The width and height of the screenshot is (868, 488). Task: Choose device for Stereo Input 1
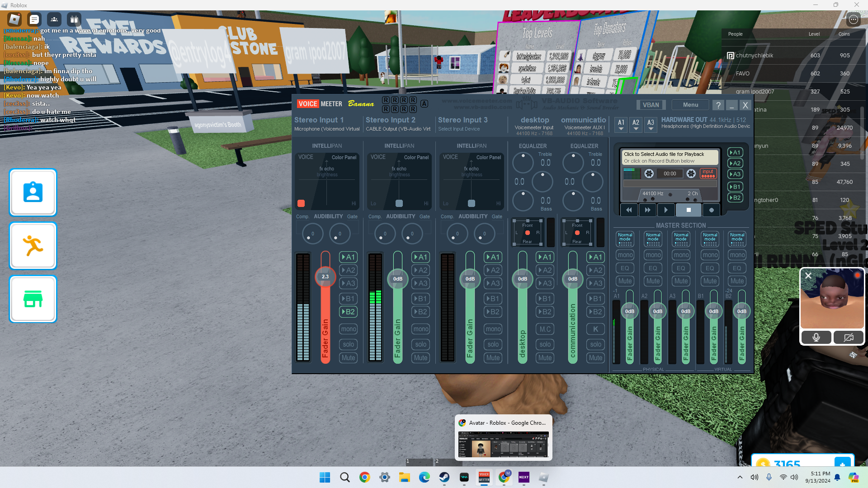[x=327, y=129]
